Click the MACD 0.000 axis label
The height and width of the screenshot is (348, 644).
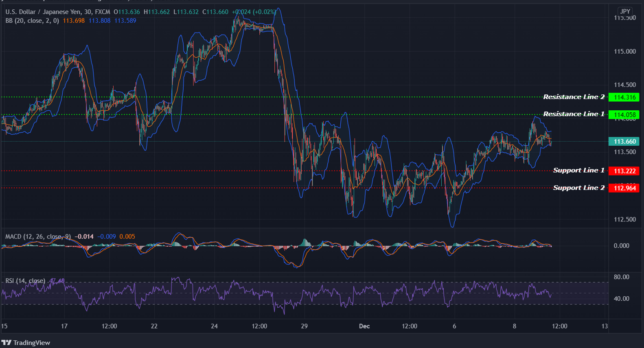click(622, 246)
